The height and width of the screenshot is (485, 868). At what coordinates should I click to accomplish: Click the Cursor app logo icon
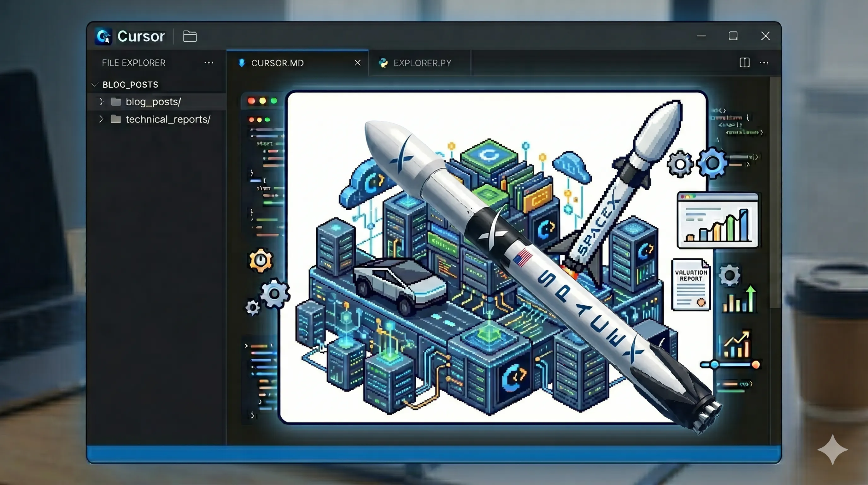point(103,36)
